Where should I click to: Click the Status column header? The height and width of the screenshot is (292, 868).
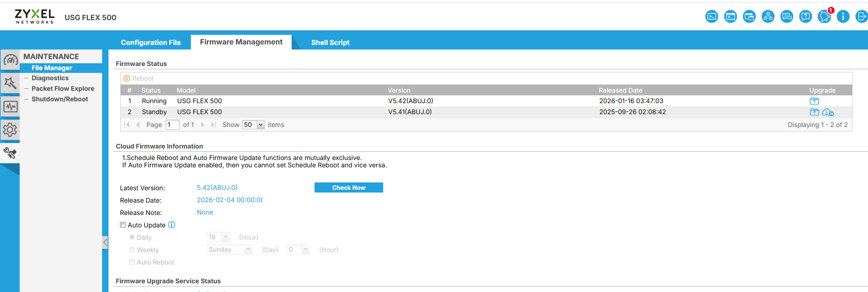[151, 90]
